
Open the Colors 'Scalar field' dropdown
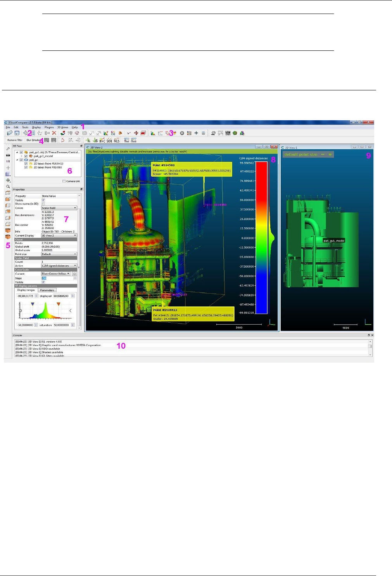[x=59, y=208]
